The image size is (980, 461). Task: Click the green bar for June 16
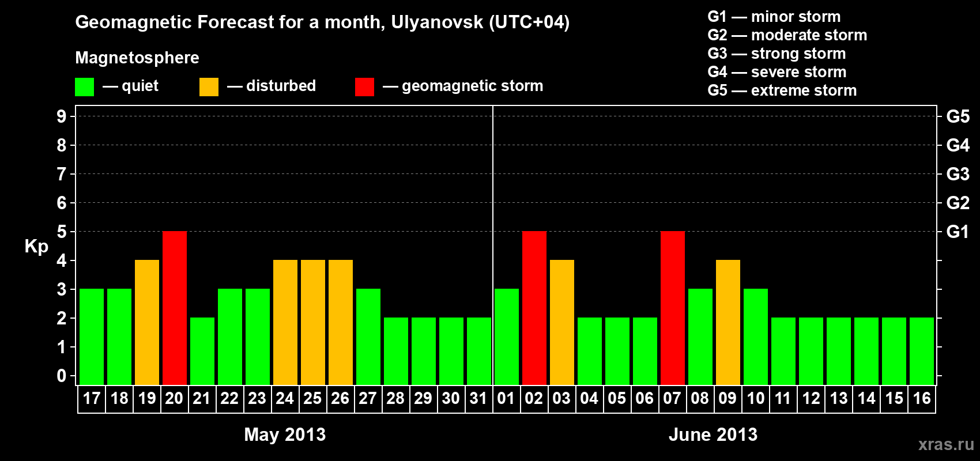pos(922,351)
